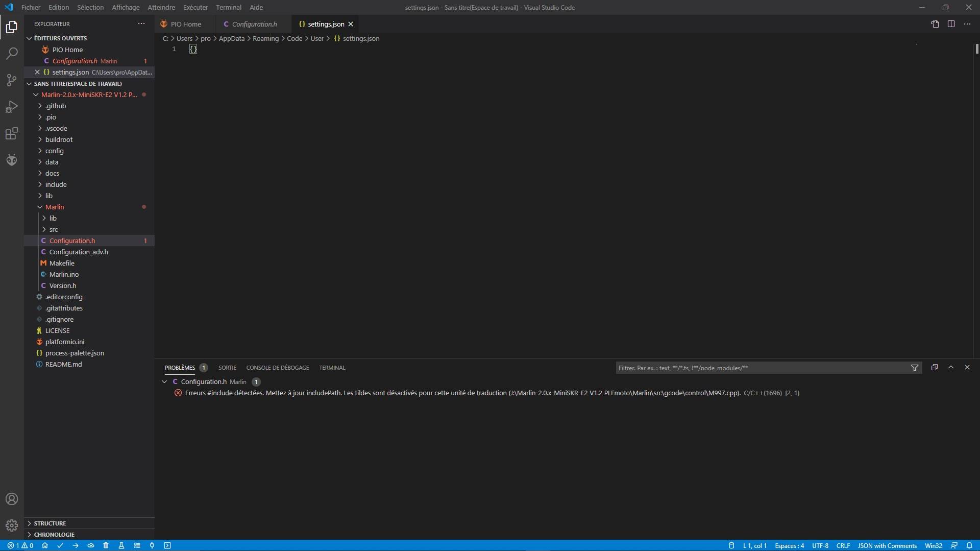Open the Search view in activity bar

click(12, 54)
